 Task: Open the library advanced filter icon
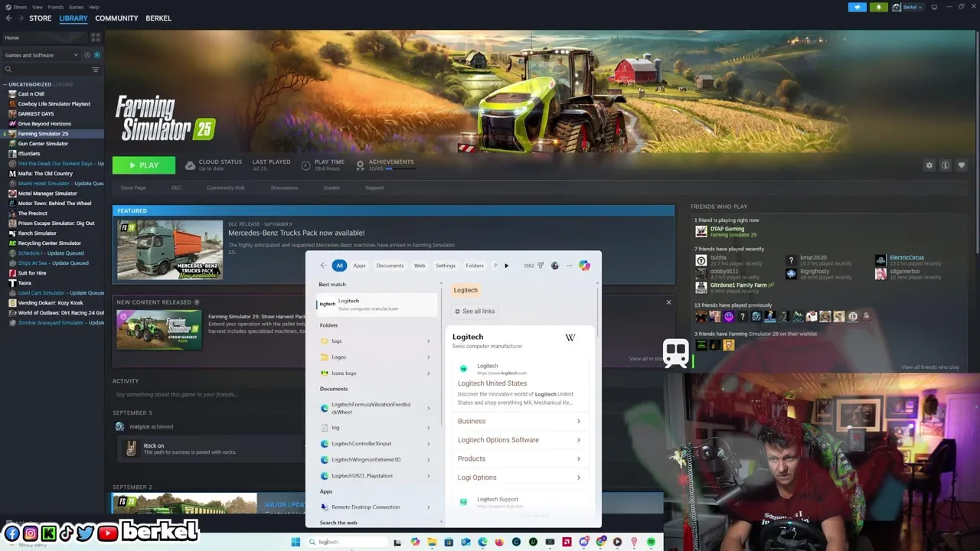click(96, 70)
